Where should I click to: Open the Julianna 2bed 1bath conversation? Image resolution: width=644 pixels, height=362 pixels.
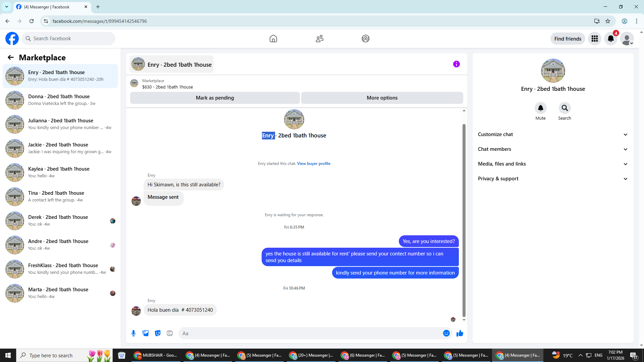coord(61,124)
